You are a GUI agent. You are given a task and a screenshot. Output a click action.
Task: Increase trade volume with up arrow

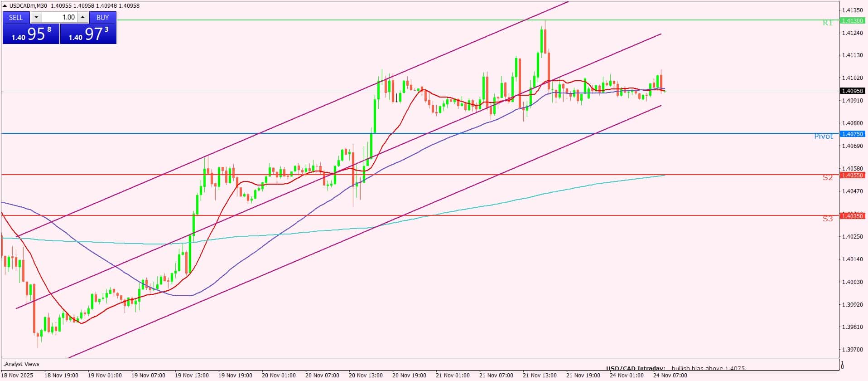coord(82,17)
